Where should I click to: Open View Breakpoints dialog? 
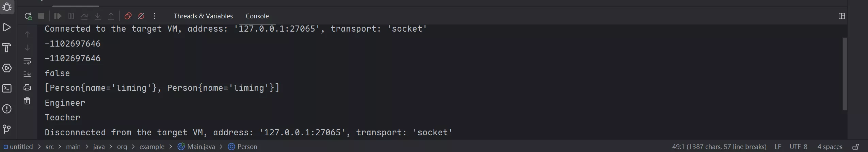pyautogui.click(x=128, y=16)
